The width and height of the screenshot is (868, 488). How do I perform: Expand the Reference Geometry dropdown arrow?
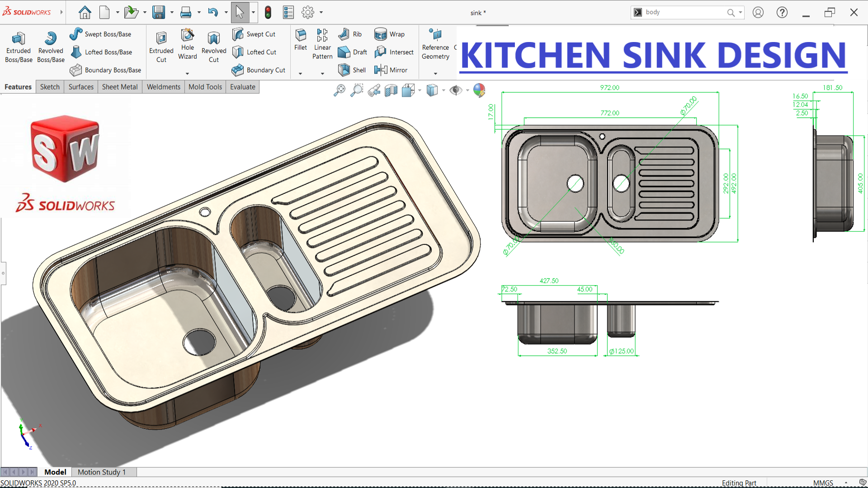435,73
